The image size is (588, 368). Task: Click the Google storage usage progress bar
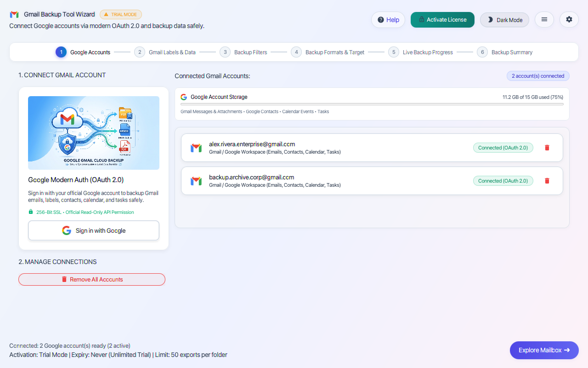[372, 104]
